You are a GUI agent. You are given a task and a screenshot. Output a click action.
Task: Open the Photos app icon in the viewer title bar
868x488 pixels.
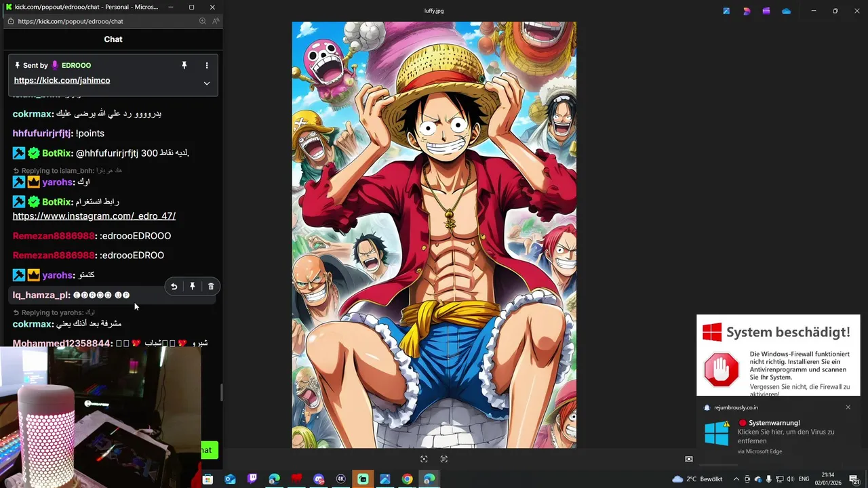(x=726, y=11)
